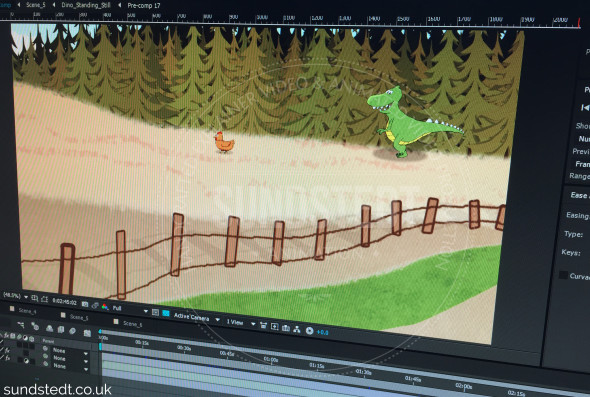The image size is (590, 397).
Task: Click the region of interest icon
Action: [155, 312]
